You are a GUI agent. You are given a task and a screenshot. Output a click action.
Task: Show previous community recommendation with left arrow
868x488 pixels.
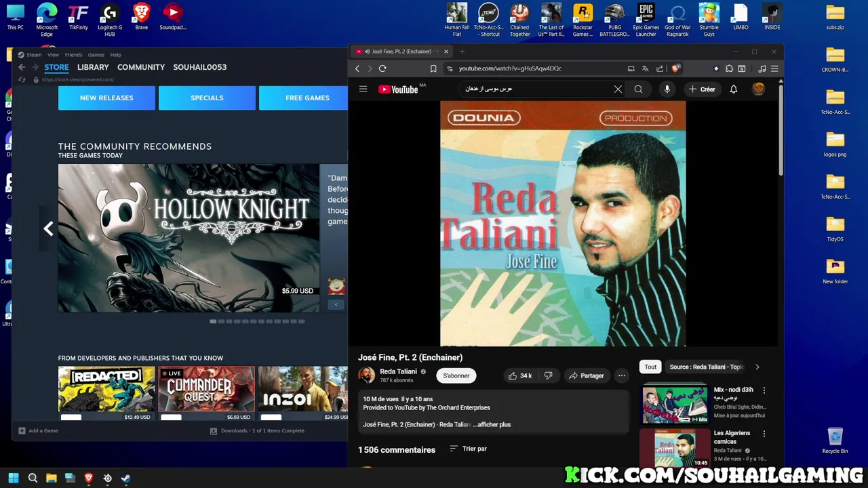(x=48, y=229)
